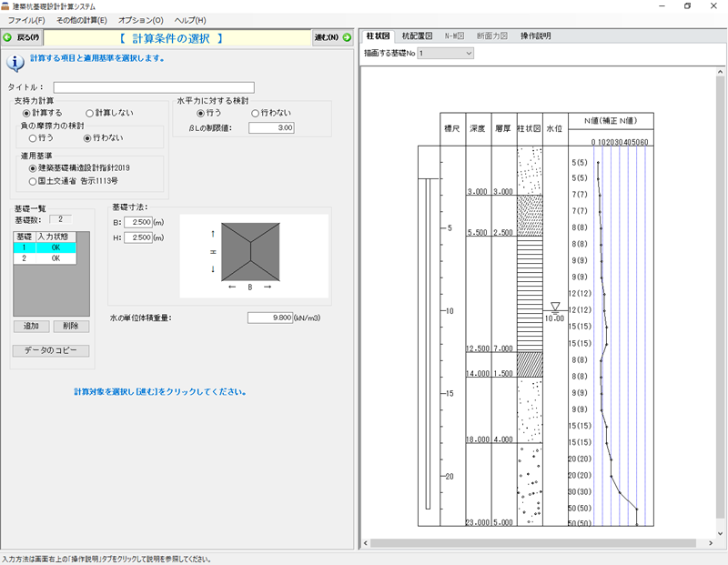Click the H dimension input field

click(138, 237)
